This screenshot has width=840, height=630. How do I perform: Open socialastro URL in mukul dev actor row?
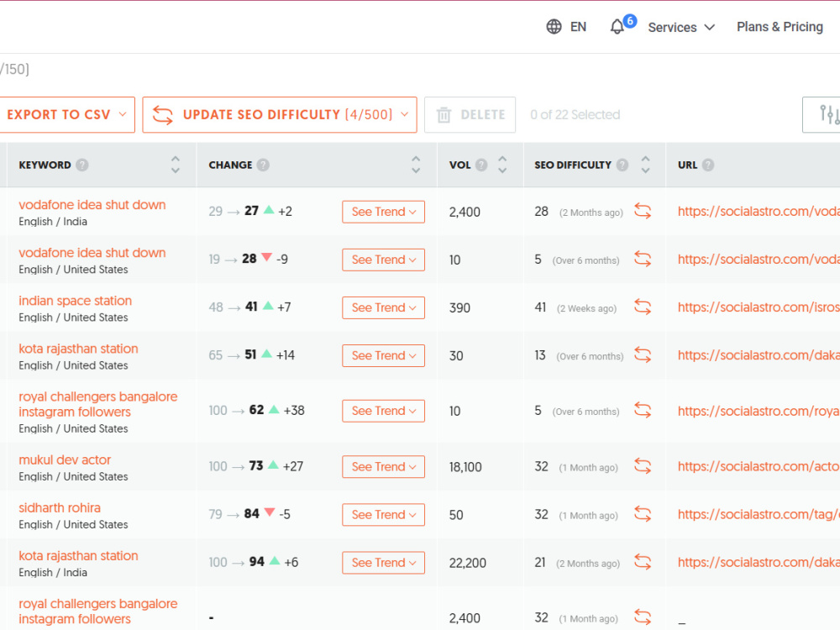pos(759,466)
